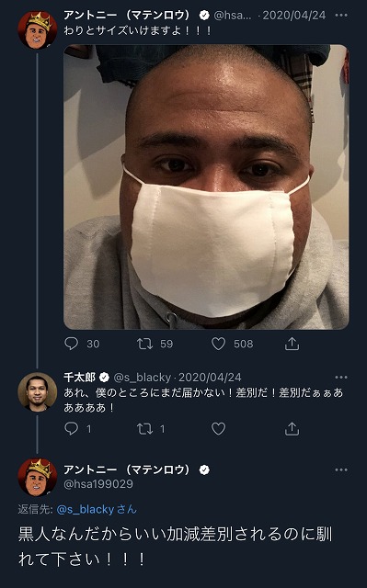Reply to 千太郎's tweet

[72, 428]
